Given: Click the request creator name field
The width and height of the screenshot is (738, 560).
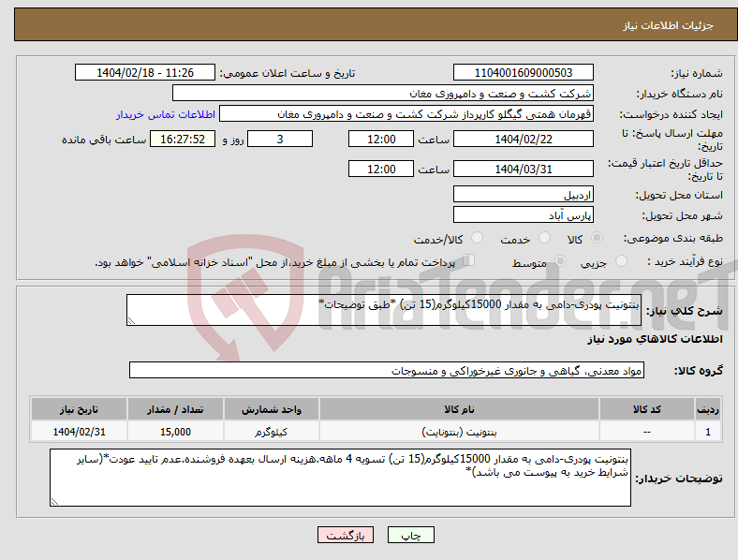Looking at the screenshot, I should click(406, 114).
